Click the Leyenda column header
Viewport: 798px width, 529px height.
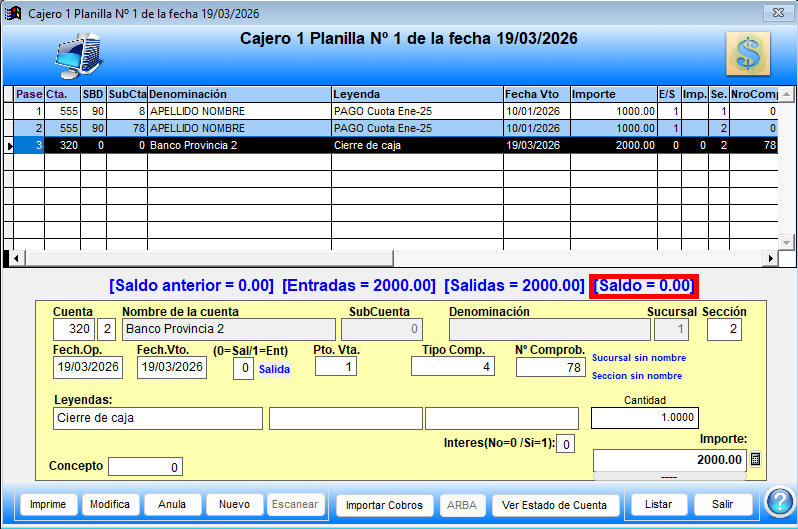[x=416, y=94]
